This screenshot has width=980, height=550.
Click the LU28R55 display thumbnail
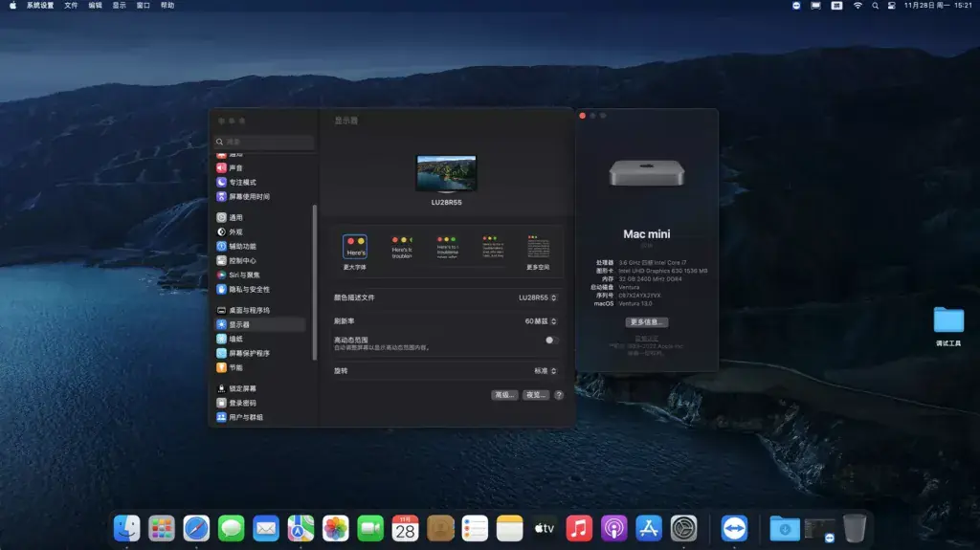pos(446,174)
